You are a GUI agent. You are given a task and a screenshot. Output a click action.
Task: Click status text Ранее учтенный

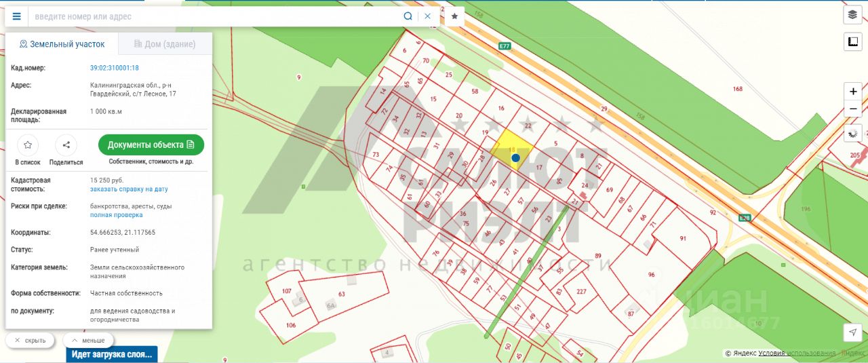(x=115, y=250)
